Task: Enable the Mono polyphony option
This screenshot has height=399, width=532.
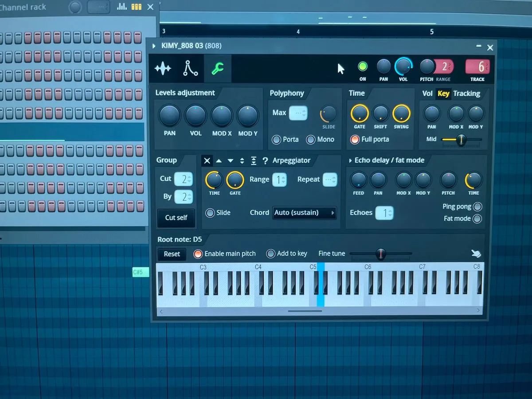Action: (x=311, y=140)
